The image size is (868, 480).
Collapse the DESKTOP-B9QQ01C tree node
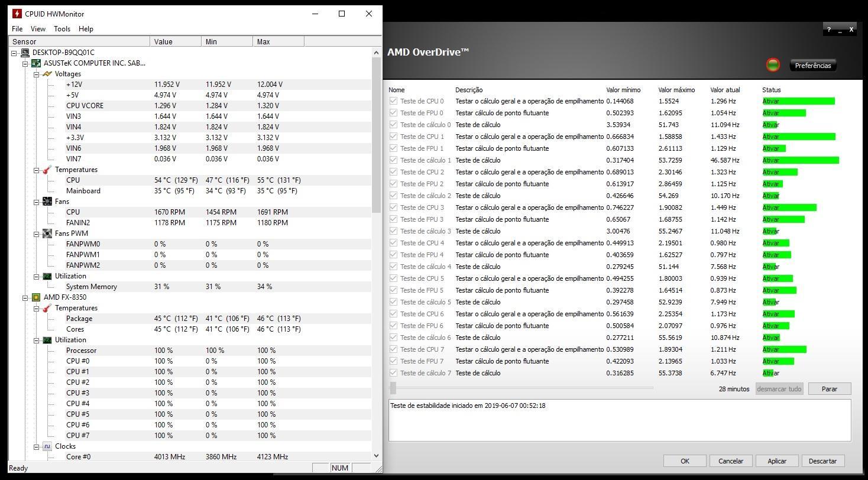[14, 53]
